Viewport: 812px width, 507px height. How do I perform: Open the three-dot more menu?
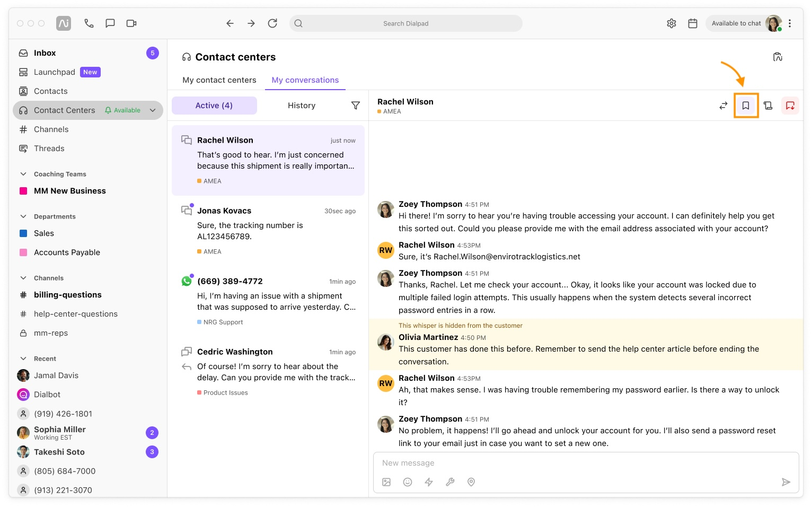point(790,23)
